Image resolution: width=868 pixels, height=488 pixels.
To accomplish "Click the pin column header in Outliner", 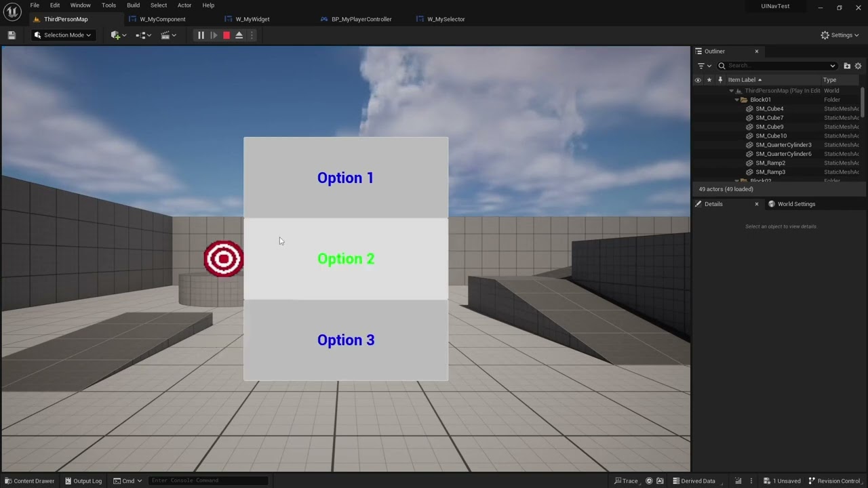I will point(720,80).
